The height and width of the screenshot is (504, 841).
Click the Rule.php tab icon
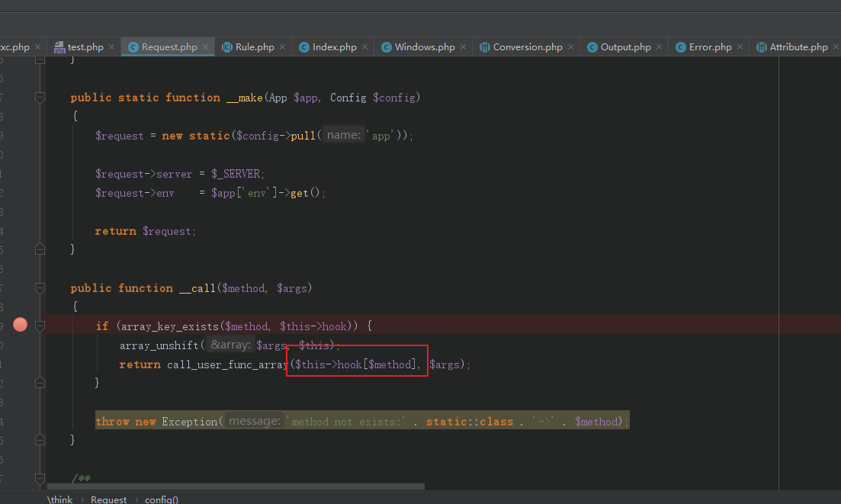[227, 47]
